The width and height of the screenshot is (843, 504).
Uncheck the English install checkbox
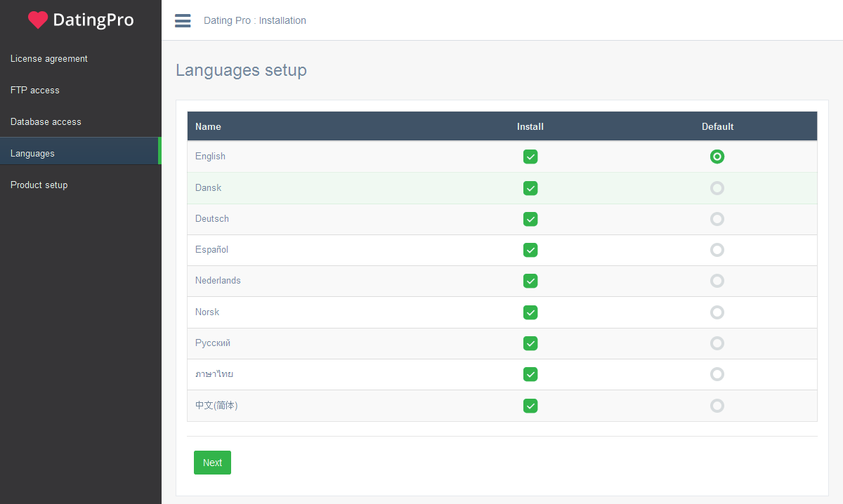[x=530, y=157]
